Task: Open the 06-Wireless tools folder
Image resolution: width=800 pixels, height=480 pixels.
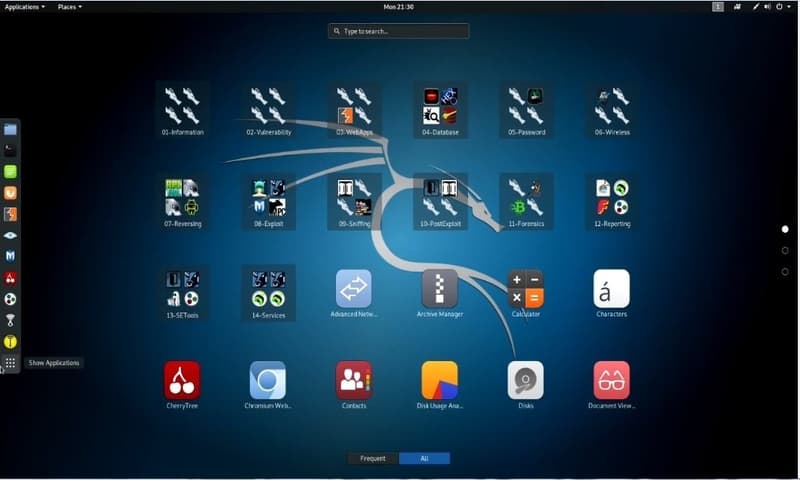Action: coord(612,110)
